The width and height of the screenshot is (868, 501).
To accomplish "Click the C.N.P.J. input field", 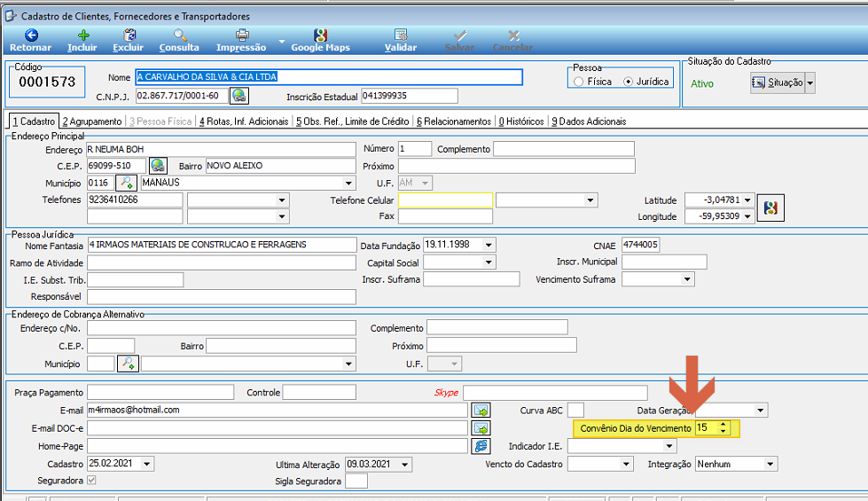I will (182, 96).
